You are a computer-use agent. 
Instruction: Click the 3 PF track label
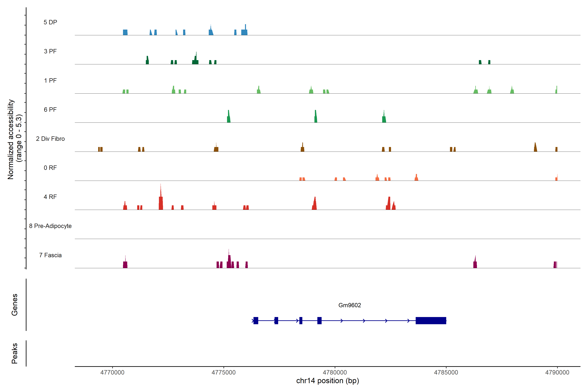(50, 51)
